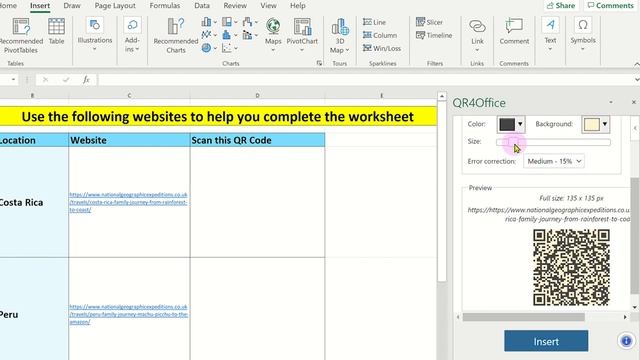This screenshot has height=360, width=640.
Task: Insert a pie or doughnut chart
Action: 209,48
